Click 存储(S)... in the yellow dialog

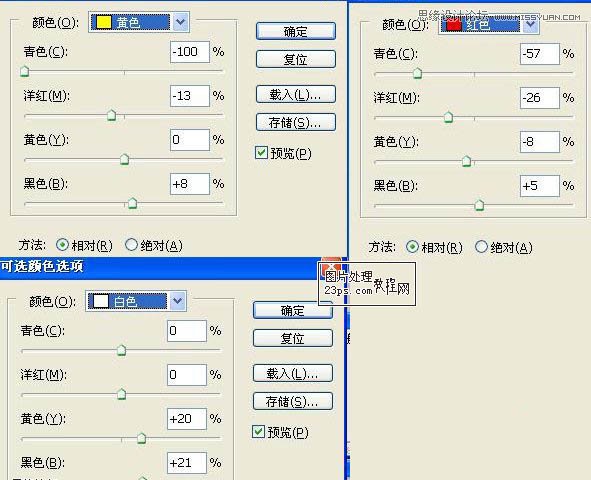296,122
